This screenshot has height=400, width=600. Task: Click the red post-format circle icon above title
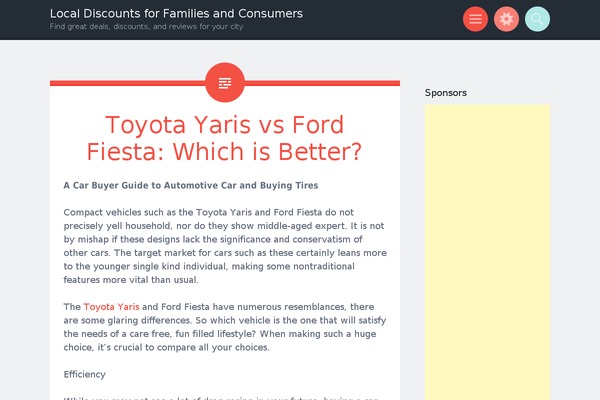point(225,83)
